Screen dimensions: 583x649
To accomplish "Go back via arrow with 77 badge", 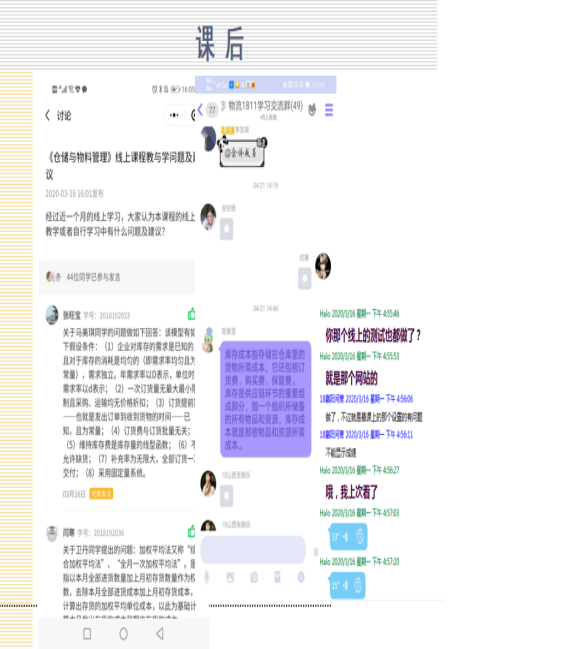I will 200,110.
